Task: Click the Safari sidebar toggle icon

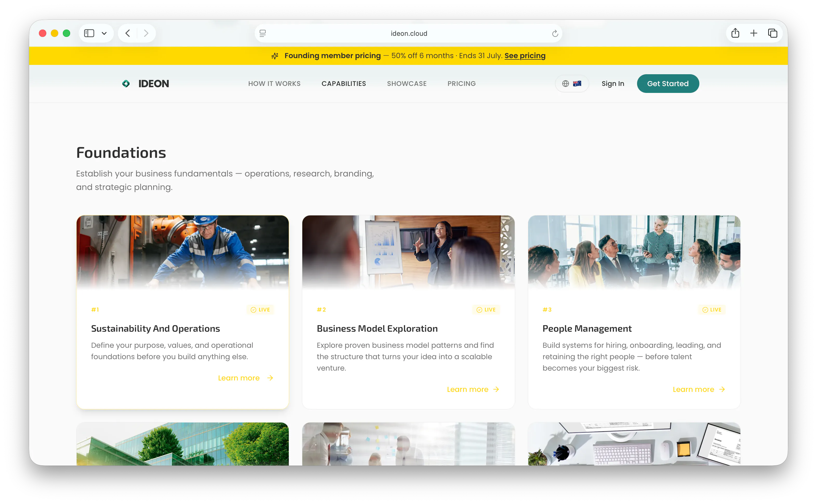Action: coord(89,33)
